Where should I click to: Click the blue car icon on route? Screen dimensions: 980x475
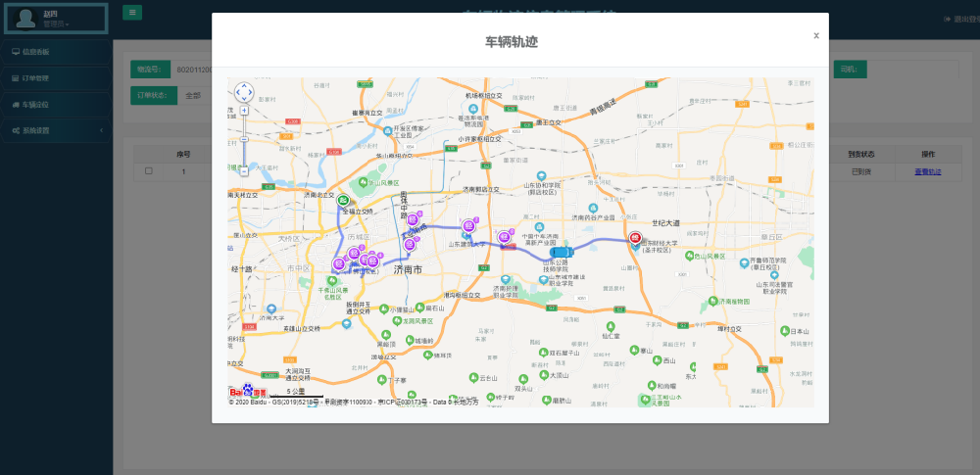[x=561, y=252]
